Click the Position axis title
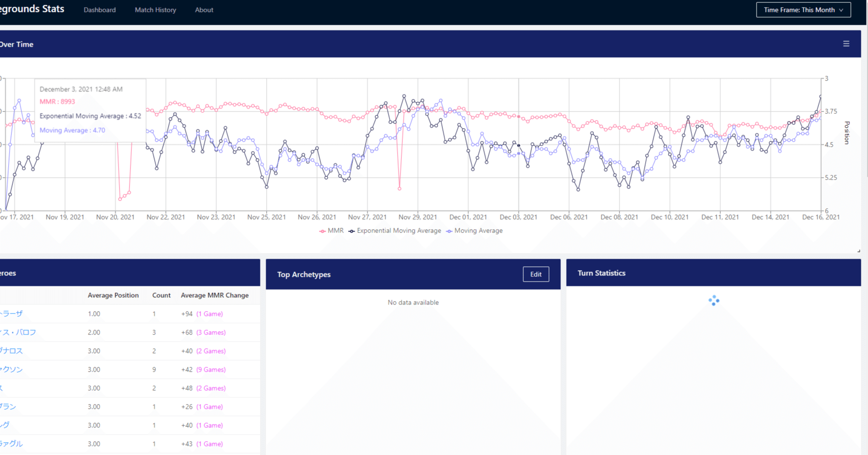The image size is (868, 455). [847, 132]
